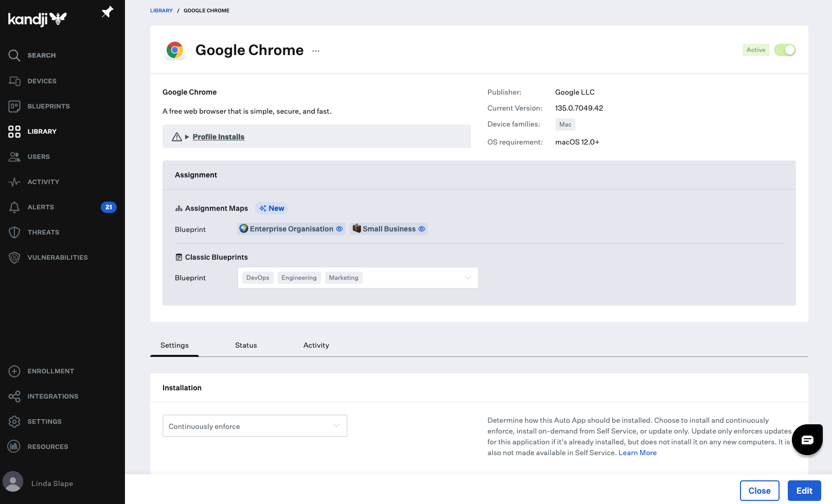This screenshot has height=504, width=832.
Task: Click the Classic Blueprints document icon
Action: (x=179, y=257)
